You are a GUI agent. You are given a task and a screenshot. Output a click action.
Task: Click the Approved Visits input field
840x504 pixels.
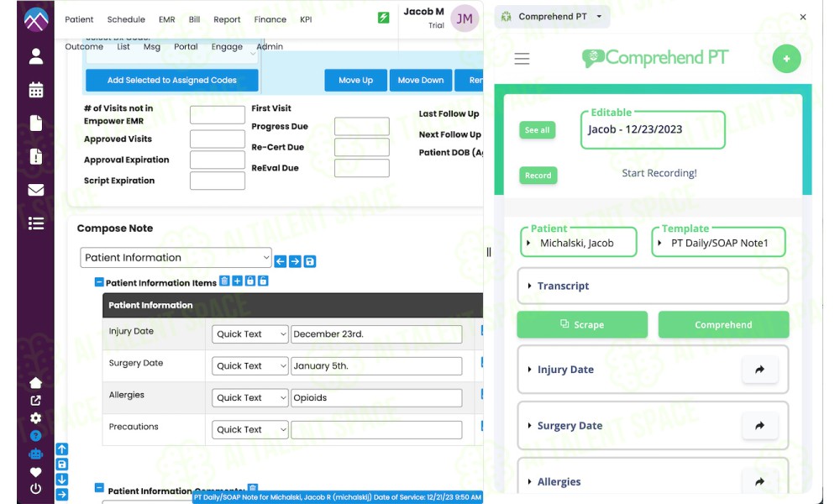[218, 139]
